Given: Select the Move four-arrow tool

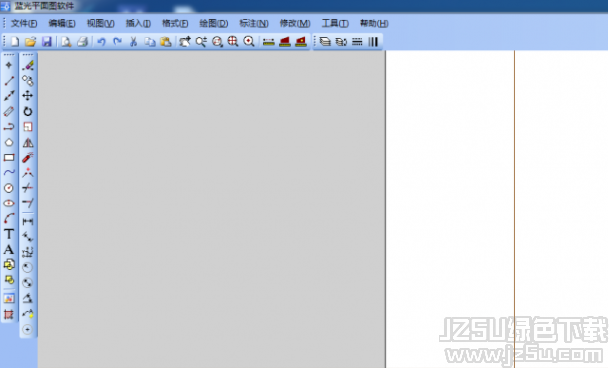Looking at the screenshot, I should [x=28, y=96].
